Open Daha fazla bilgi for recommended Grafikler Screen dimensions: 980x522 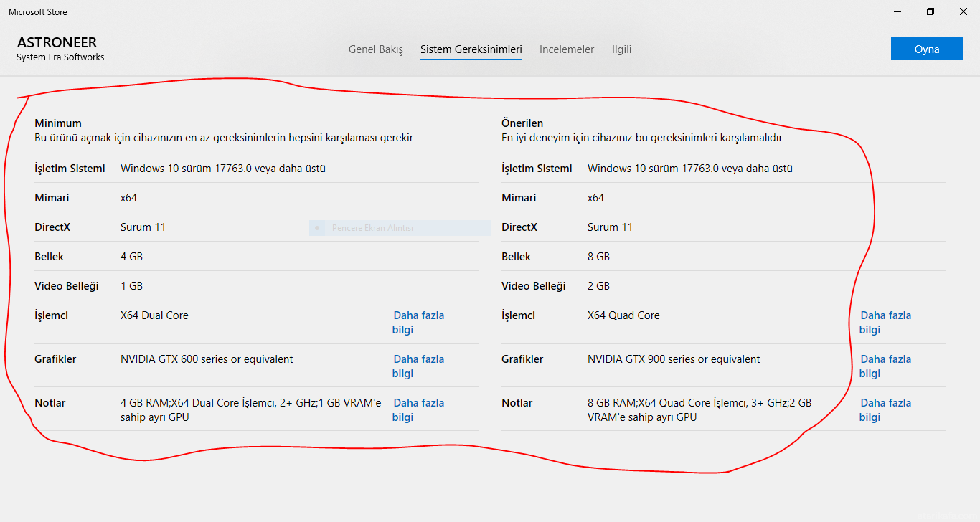click(885, 366)
